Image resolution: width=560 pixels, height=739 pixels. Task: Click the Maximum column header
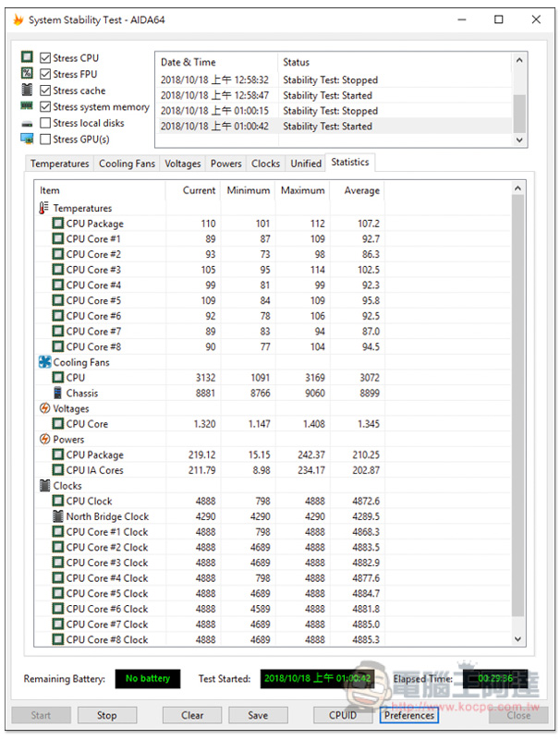coord(302,190)
